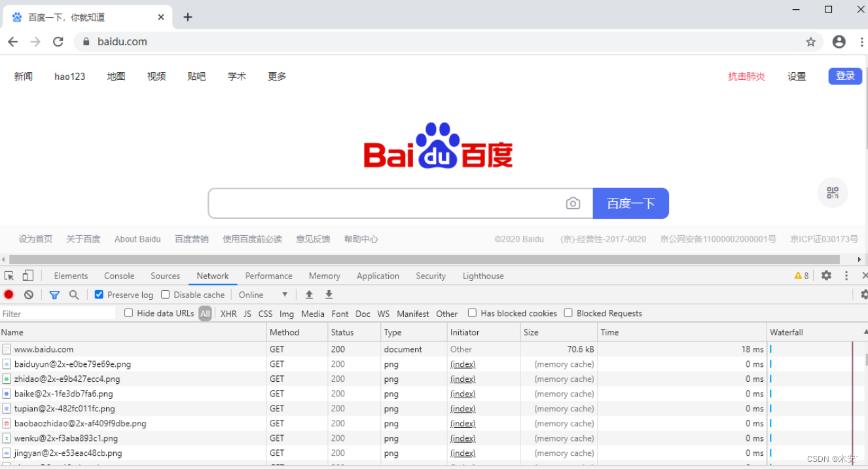This screenshot has height=469, width=868.
Task: Open the Sources tab
Action: click(x=165, y=276)
